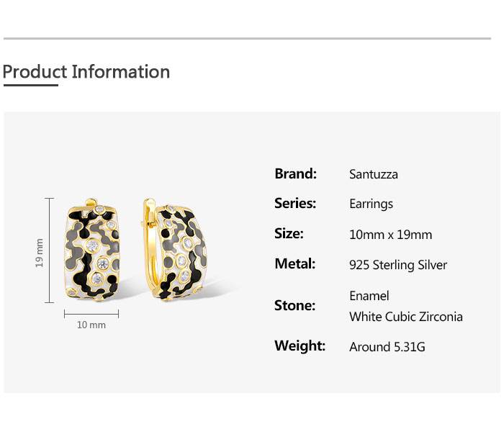The height and width of the screenshot is (429, 504).
Task: Select the Earrings series value
Action: (371, 204)
